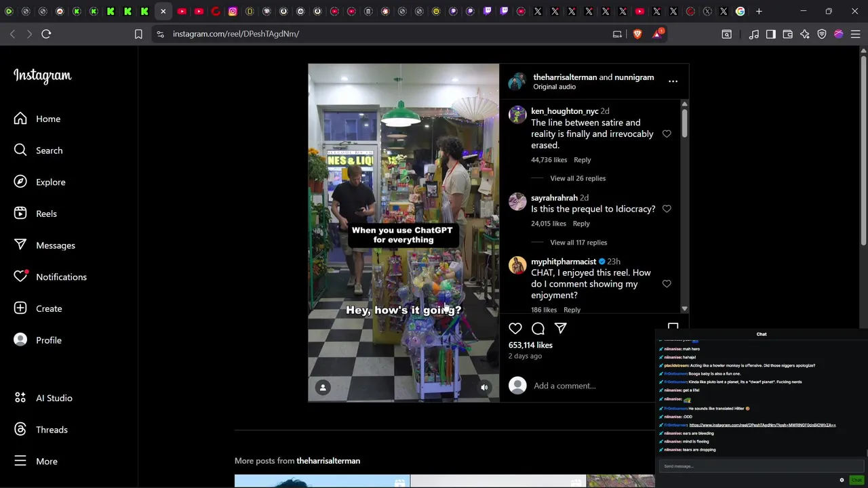Image resolution: width=868 pixels, height=488 pixels.
Task: Open Threads from sidebar
Action: point(41,430)
